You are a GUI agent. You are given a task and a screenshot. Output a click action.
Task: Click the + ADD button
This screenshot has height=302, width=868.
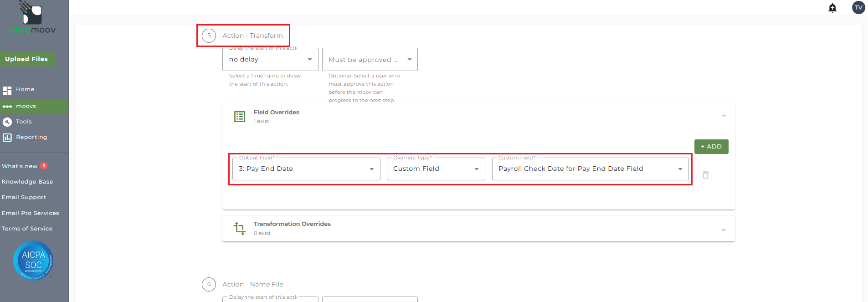click(711, 147)
